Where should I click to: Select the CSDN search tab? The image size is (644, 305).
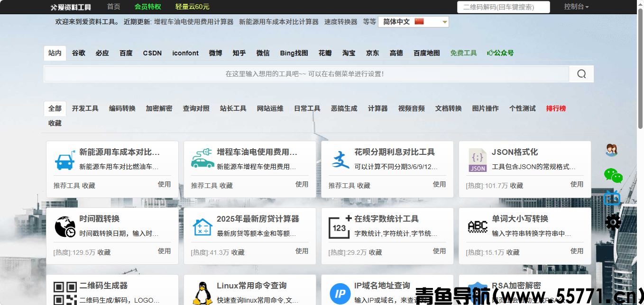pyautogui.click(x=152, y=53)
